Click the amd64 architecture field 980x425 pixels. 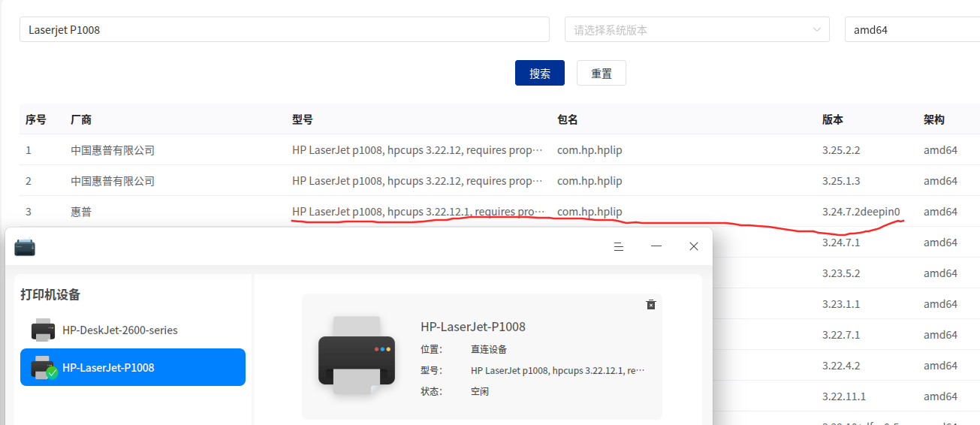point(912,29)
